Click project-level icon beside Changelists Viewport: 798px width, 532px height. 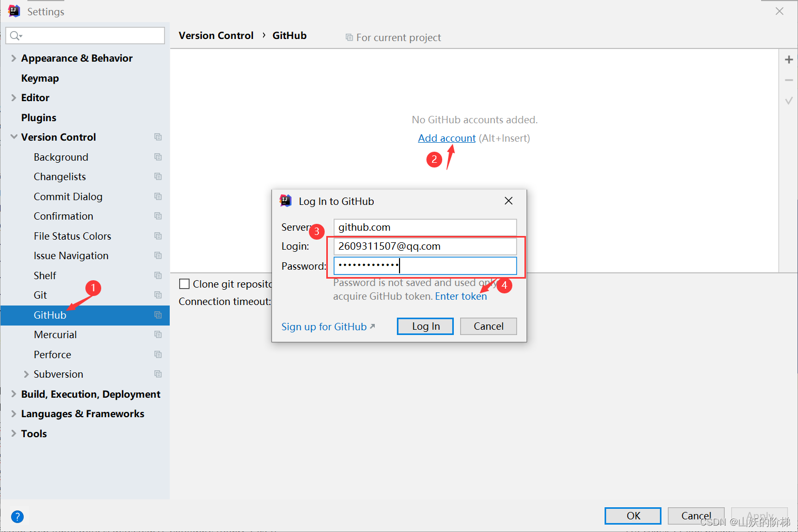coord(158,176)
